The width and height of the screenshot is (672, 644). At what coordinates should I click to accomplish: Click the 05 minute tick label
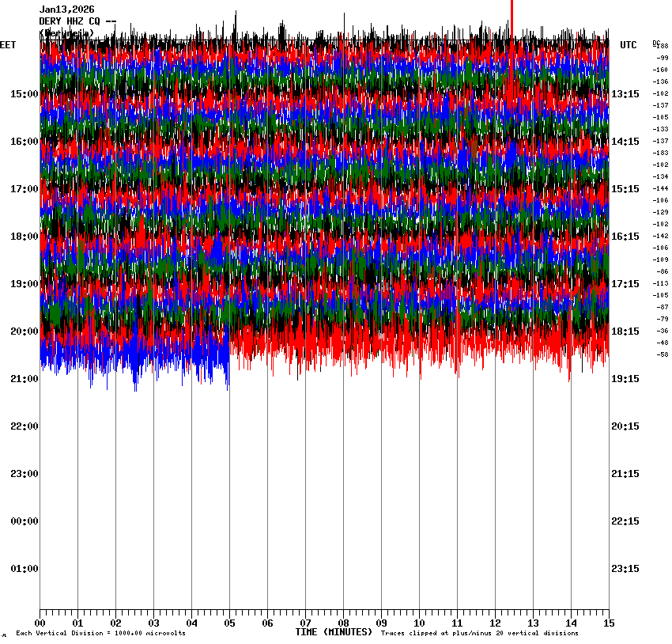tap(229, 623)
